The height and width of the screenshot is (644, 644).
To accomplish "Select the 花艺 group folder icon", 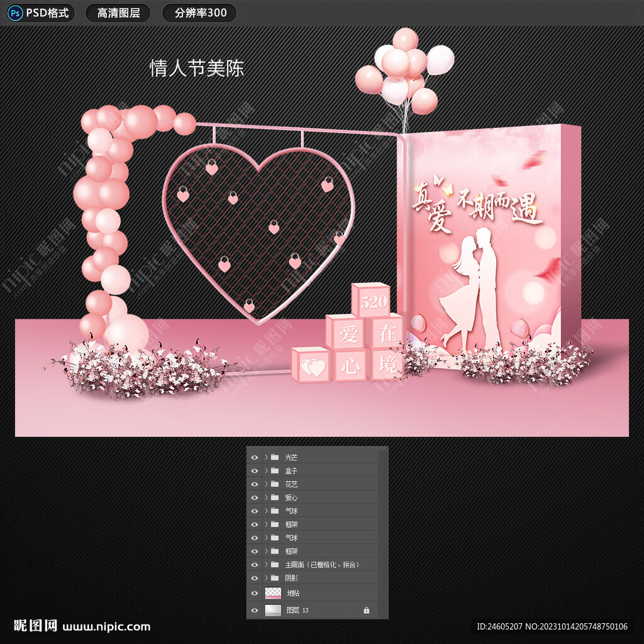I will 275,484.
